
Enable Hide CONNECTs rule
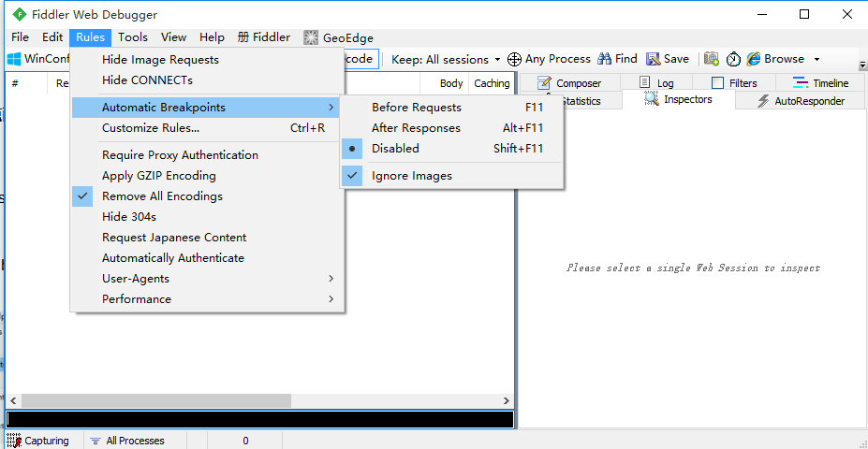coord(207,80)
